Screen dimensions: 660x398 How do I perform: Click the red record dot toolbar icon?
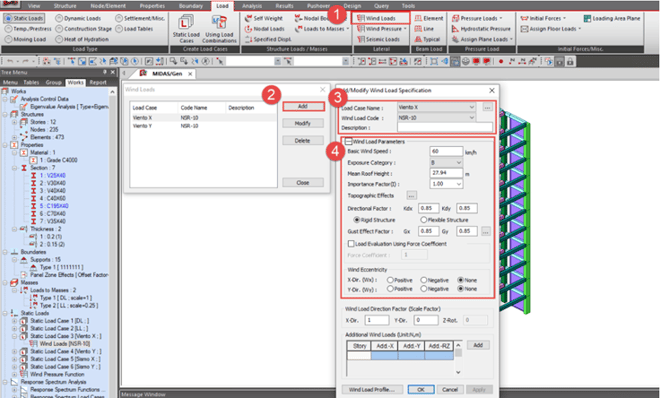(501, 61)
